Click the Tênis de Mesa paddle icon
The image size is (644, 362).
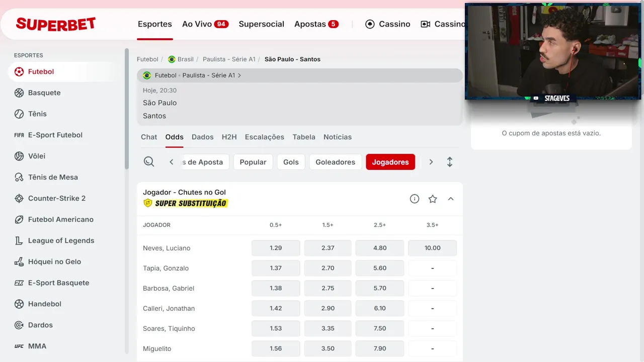tap(19, 177)
